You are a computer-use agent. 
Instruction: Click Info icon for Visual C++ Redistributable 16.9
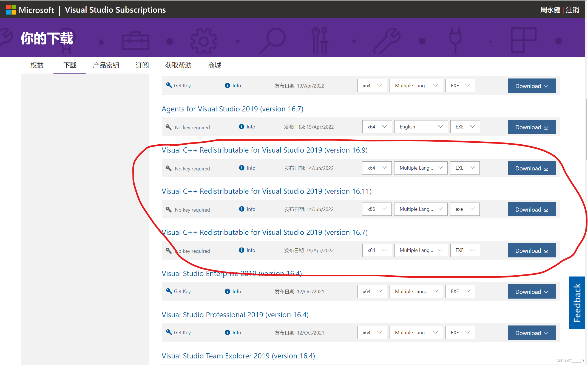(242, 168)
